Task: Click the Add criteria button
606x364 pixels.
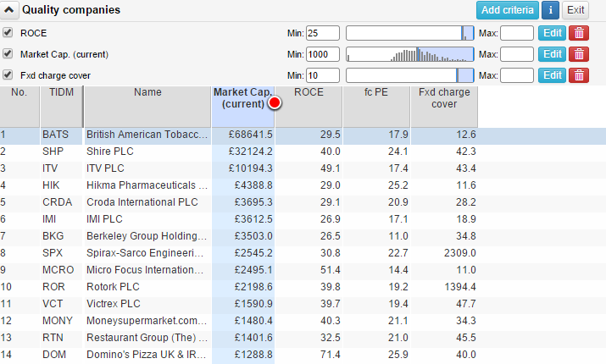Action: (507, 10)
